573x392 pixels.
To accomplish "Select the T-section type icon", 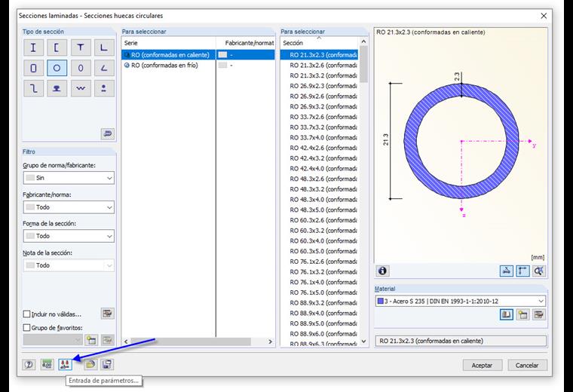I will pyautogui.click(x=81, y=47).
